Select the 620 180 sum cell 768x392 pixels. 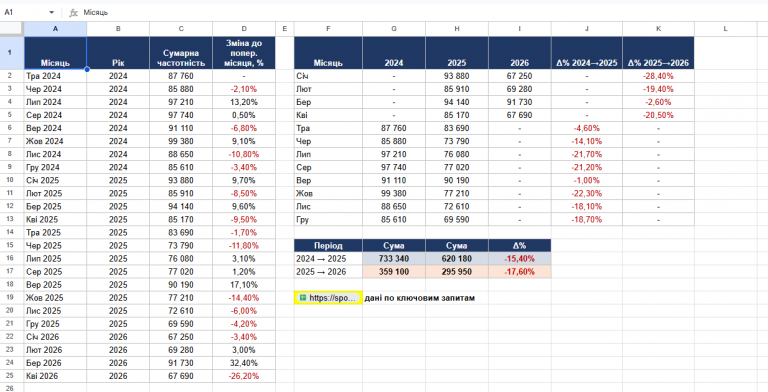pos(456,259)
